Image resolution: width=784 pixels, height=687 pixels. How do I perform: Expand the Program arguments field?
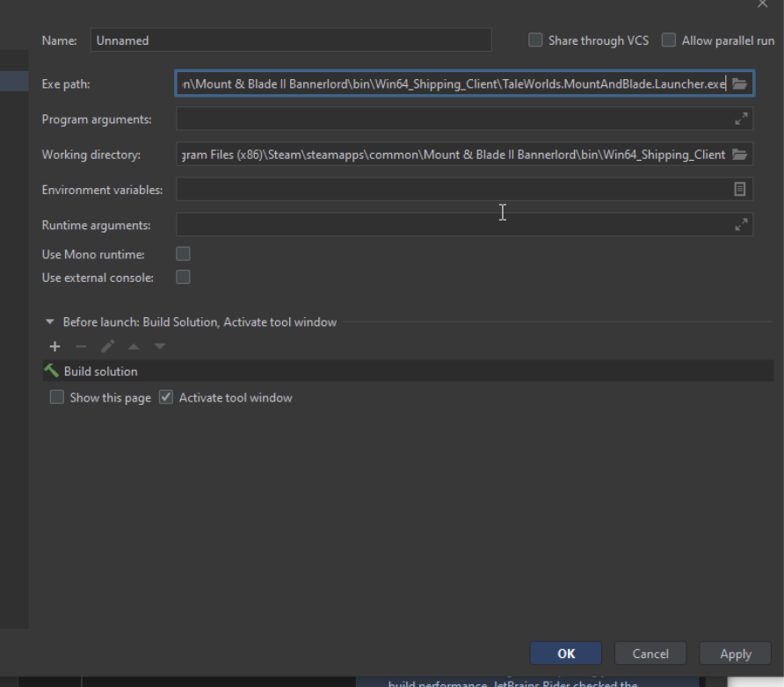click(741, 119)
